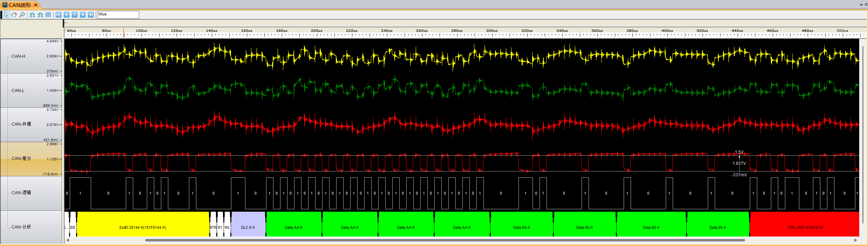Activate the magnifier zoom tool
The image size is (868, 246).
click(x=22, y=15)
